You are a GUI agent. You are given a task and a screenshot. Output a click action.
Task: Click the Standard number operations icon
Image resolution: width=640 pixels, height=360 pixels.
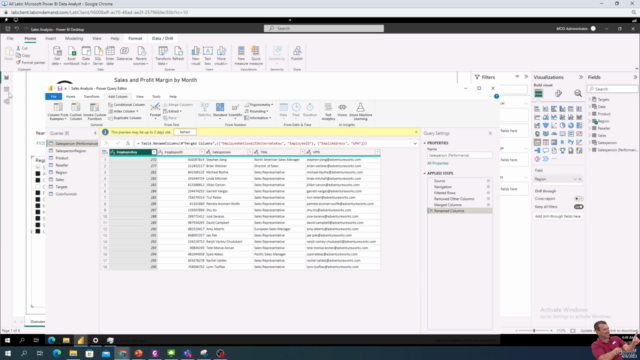[x=220, y=111]
